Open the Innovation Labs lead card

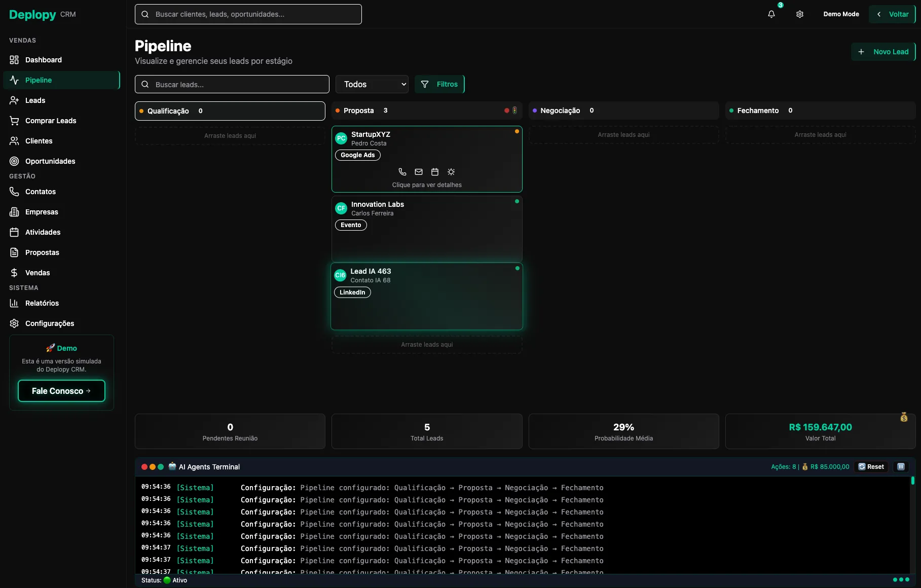427,229
